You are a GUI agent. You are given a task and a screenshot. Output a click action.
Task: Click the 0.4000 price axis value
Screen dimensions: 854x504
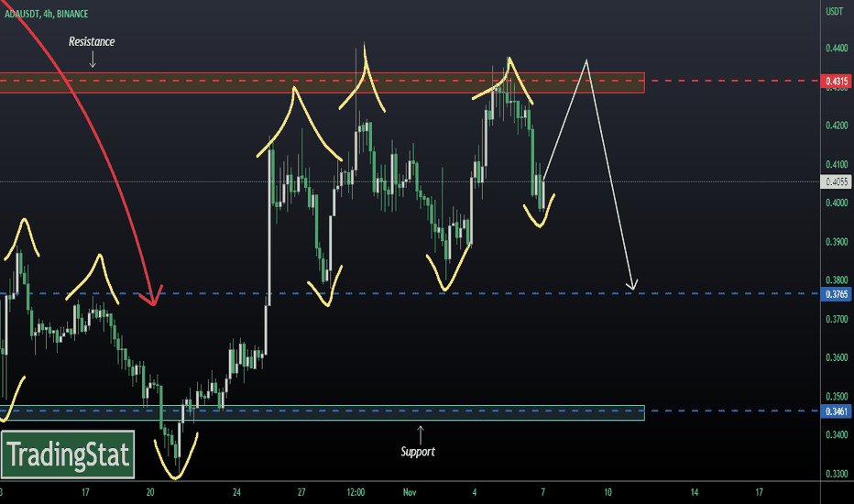(x=837, y=203)
